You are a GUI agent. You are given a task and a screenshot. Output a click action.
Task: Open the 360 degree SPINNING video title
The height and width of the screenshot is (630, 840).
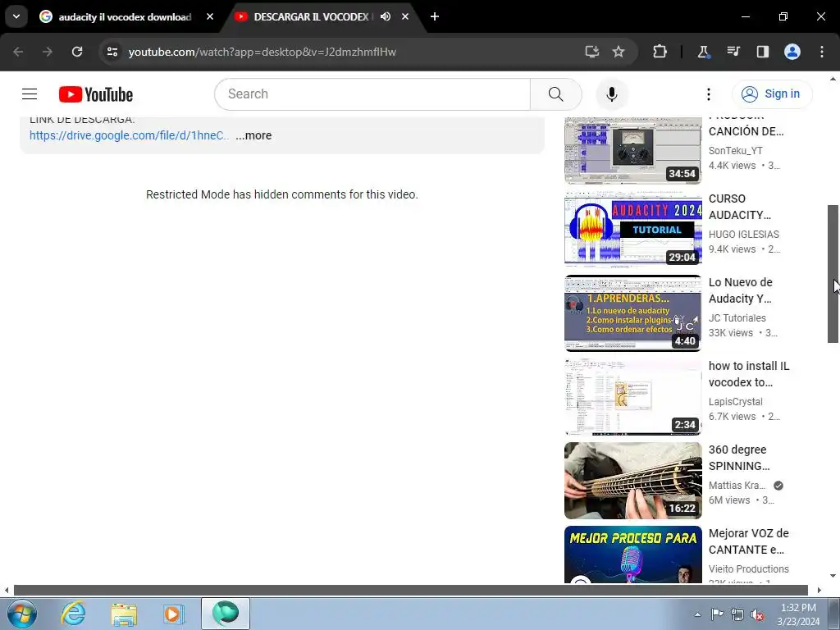(x=739, y=458)
